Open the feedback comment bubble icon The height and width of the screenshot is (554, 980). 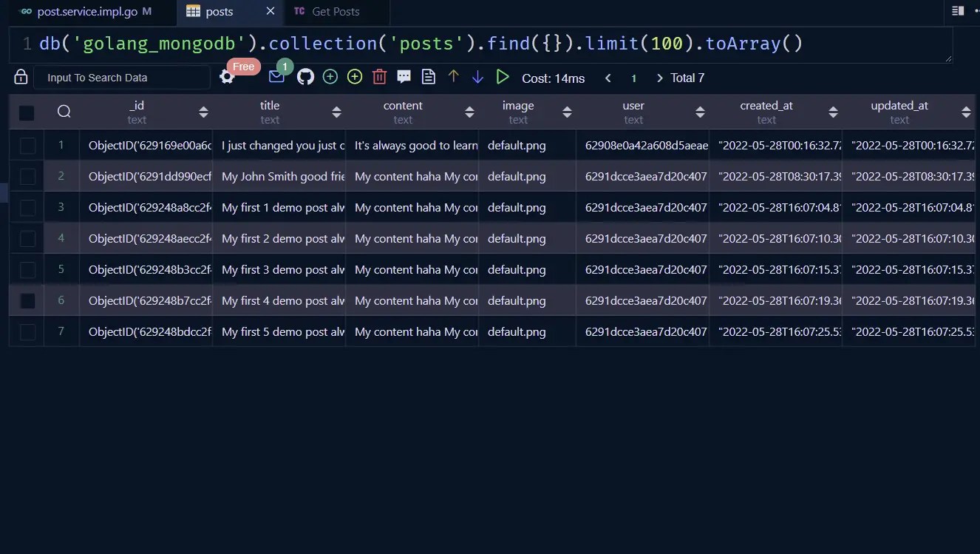pos(404,76)
